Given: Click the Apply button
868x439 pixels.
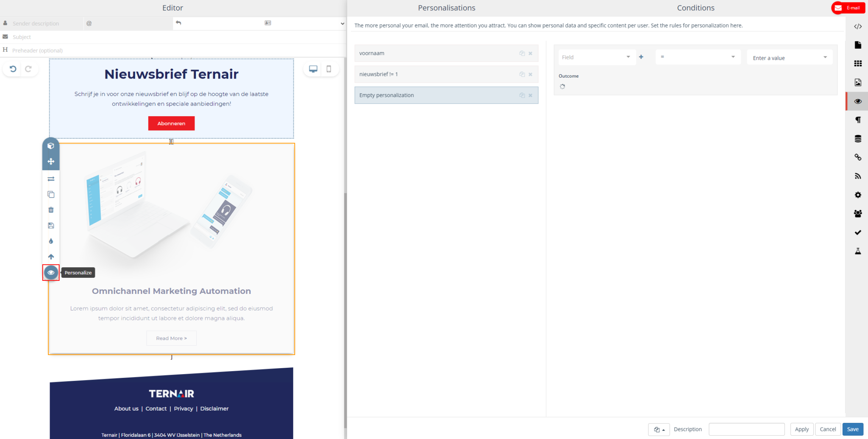Looking at the screenshot, I should (x=802, y=430).
